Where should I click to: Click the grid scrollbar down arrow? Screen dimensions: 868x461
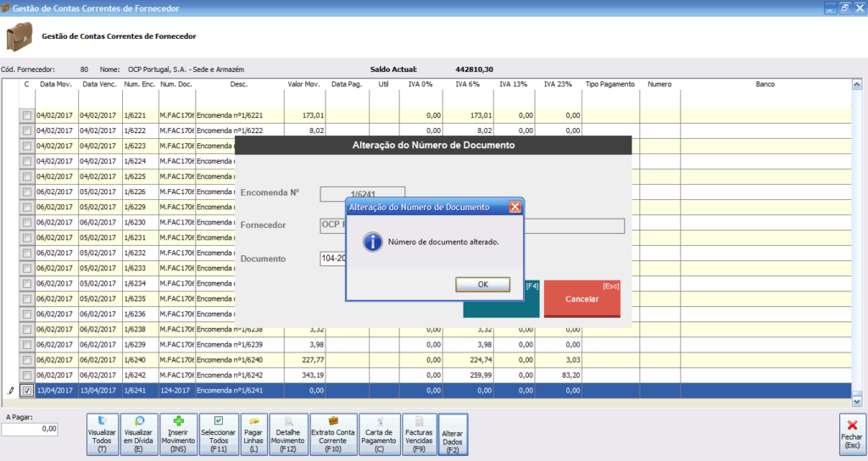(857, 402)
